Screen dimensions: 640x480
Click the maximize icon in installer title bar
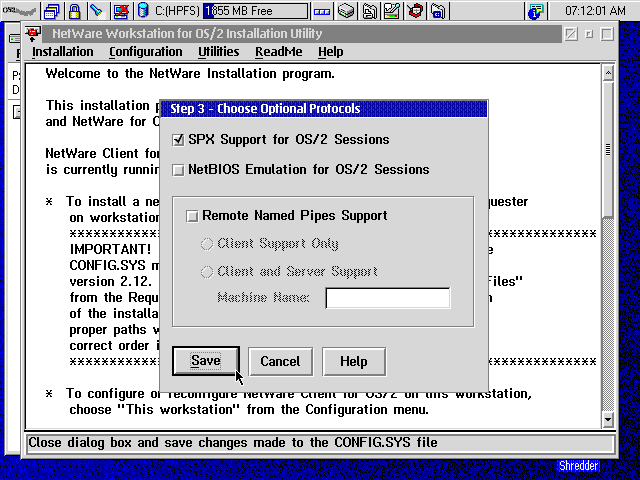[x=607, y=34]
